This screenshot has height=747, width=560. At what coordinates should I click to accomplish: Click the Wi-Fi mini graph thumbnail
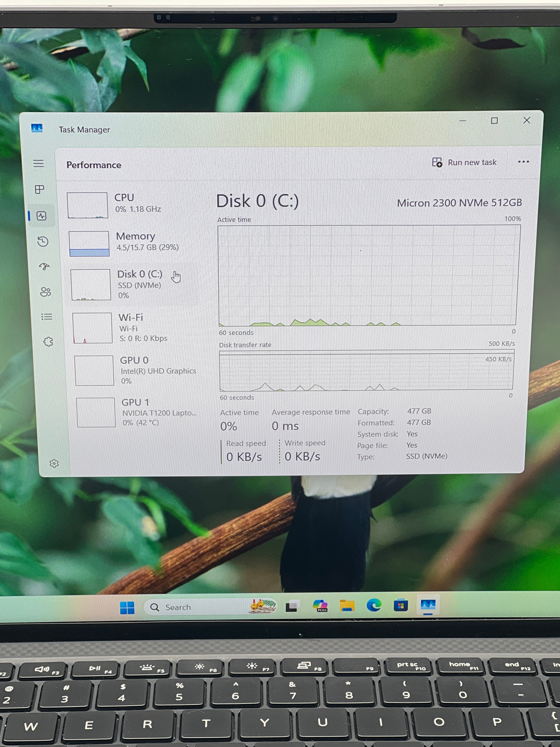coord(92,328)
